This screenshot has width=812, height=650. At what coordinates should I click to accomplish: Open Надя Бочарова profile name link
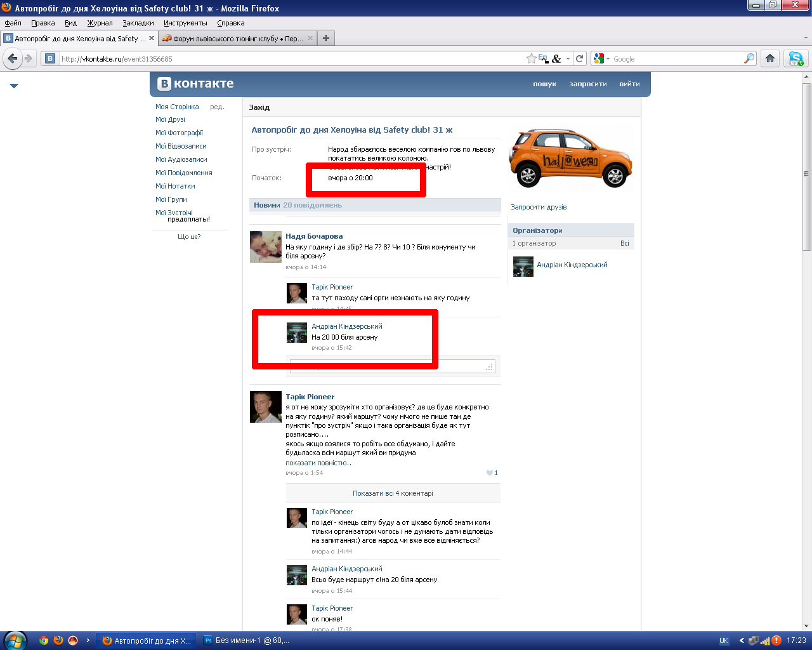(314, 236)
